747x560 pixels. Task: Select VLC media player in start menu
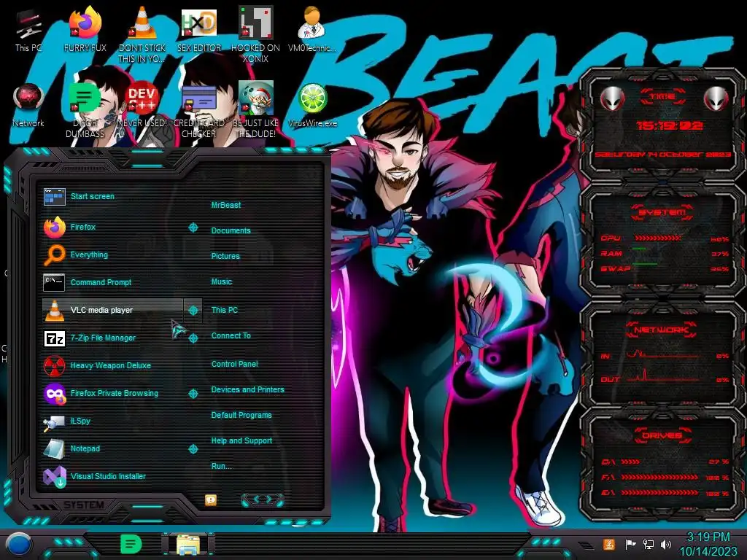tap(113, 310)
